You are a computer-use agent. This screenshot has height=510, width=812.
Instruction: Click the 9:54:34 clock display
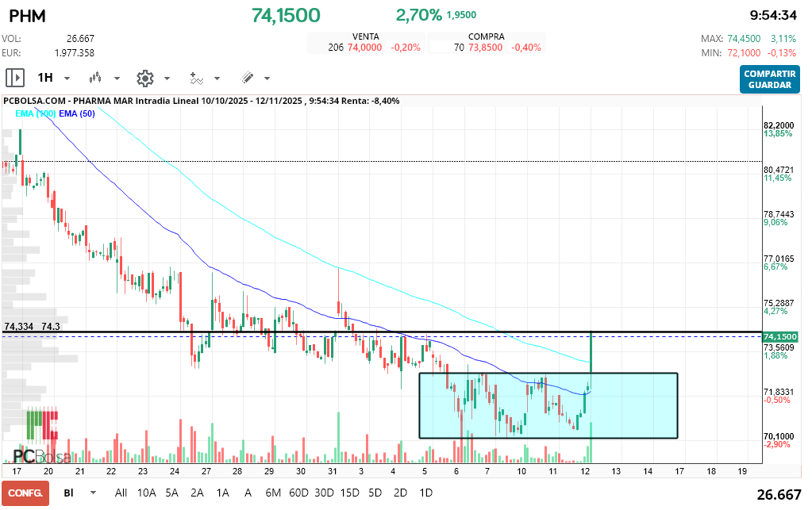click(773, 16)
